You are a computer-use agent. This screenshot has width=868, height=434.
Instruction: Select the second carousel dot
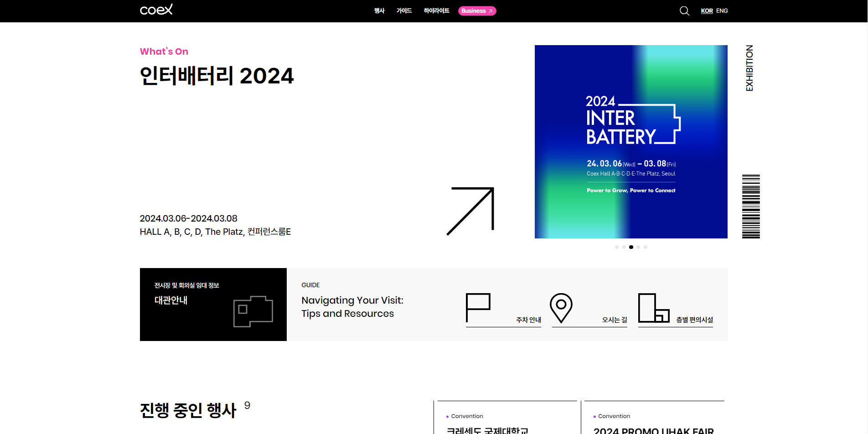(624, 247)
